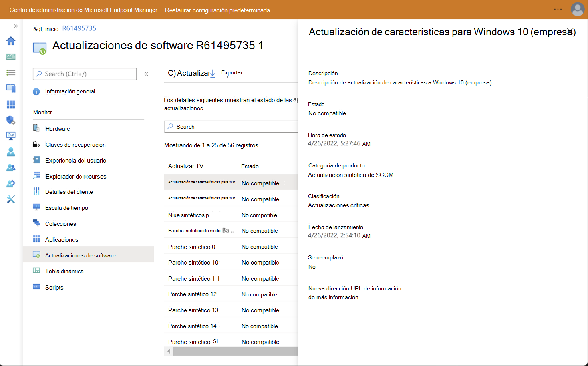Screen dimensions: 588x366
Task: Click the Hardware icon in the menu
Action: [x=36, y=128]
